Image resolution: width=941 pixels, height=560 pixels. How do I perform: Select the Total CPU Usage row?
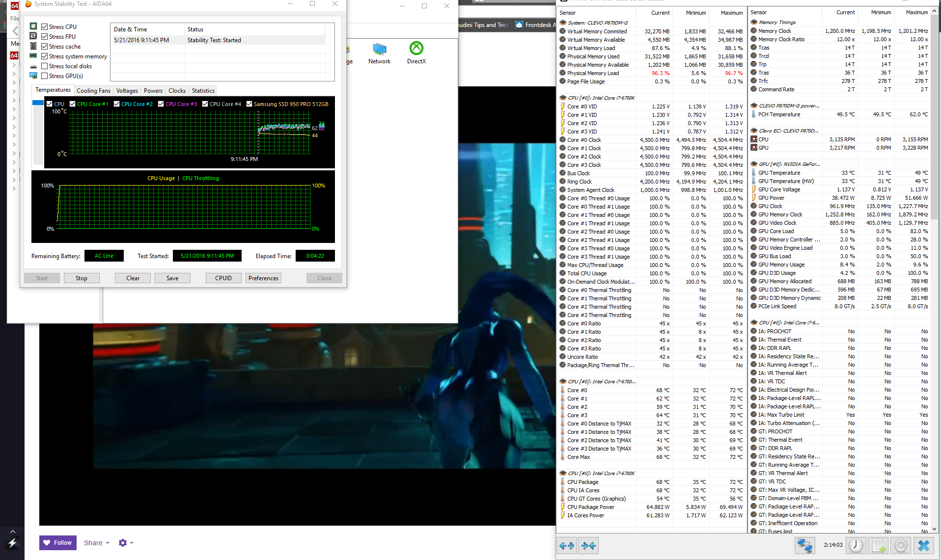(651, 273)
